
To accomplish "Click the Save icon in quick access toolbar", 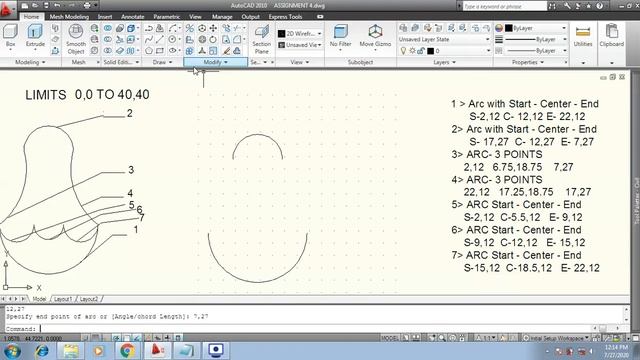I will [x=46, y=6].
